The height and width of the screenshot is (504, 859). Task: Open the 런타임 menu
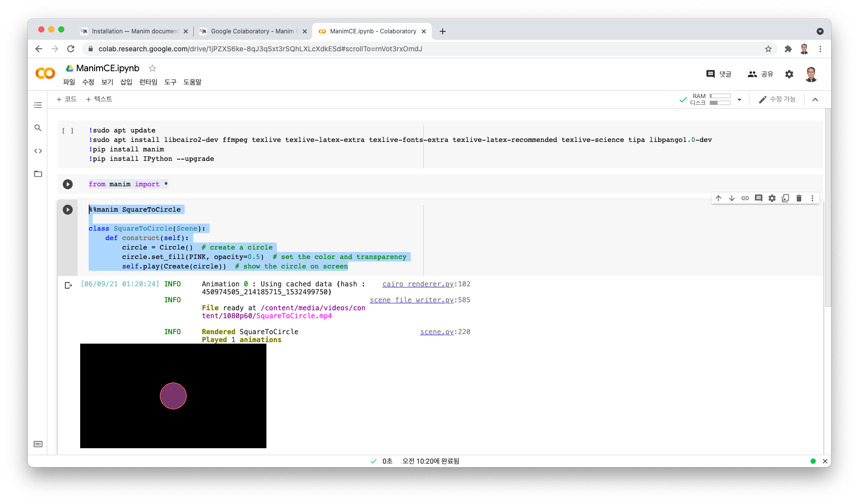pyautogui.click(x=148, y=82)
